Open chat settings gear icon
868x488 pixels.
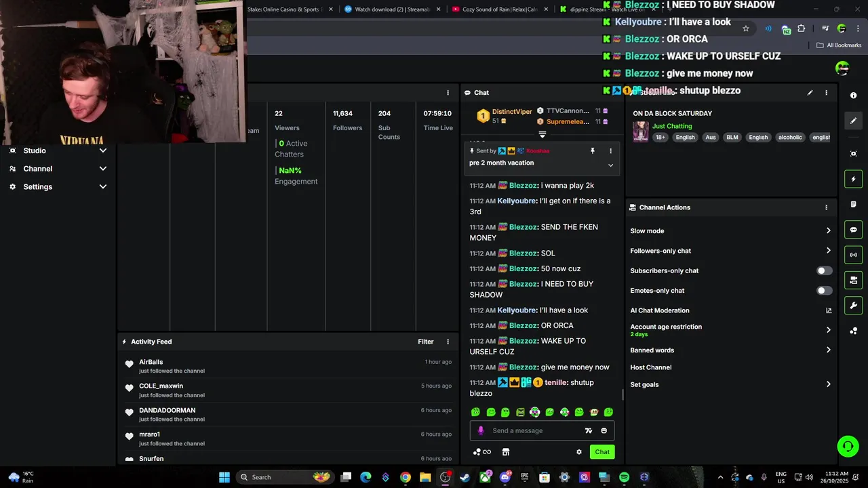coord(579,452)
